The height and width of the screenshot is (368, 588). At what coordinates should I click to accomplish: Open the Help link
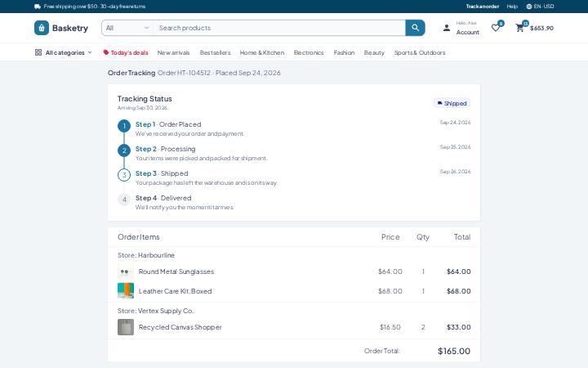click(x=512, y=7)
